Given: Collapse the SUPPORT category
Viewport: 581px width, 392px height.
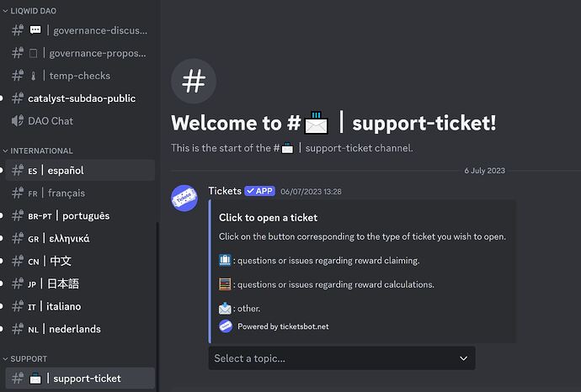Looking at the screenshot, I should (x=29, y=358).
